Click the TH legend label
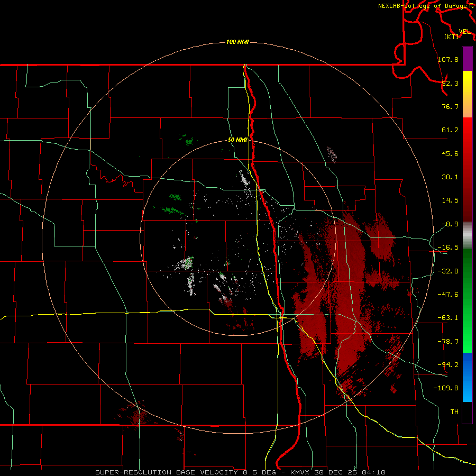476x476 pixels. point(454,412)
